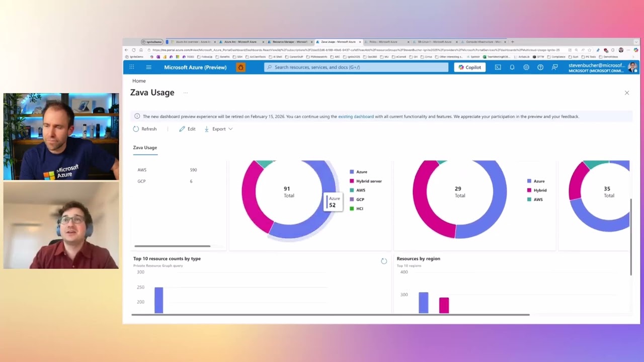Follow the existing dashboard link

[356, 117]
